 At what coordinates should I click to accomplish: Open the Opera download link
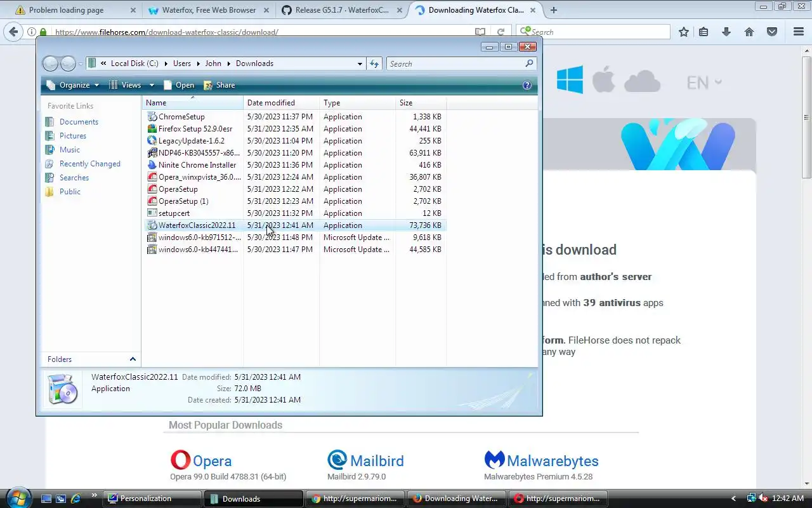point(212,460)
